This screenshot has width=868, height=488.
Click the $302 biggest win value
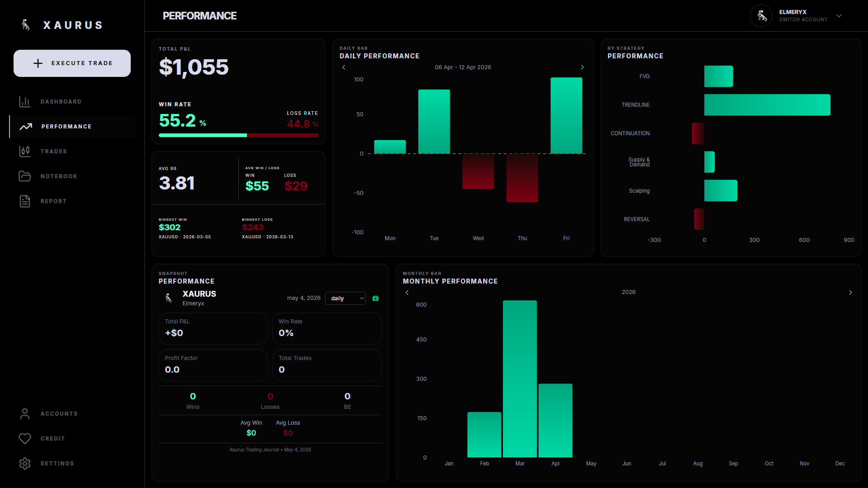point(170,227)
